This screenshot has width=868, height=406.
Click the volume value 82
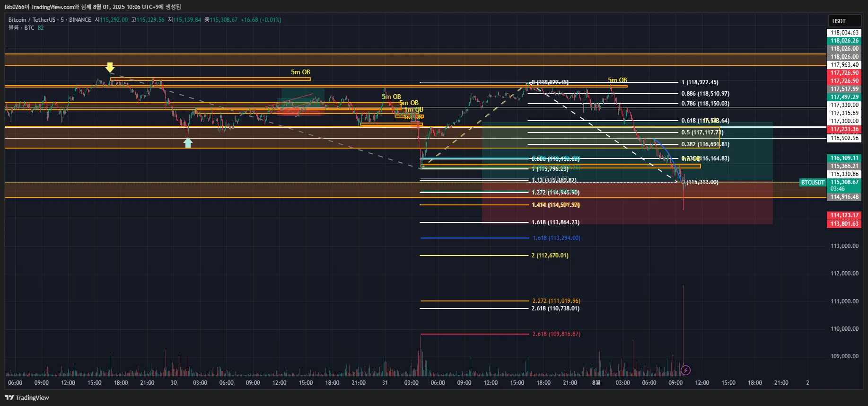(41, 28)
